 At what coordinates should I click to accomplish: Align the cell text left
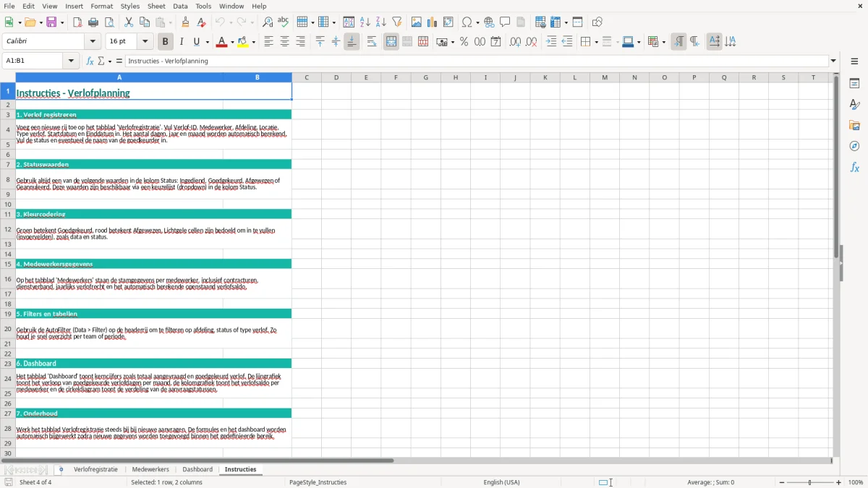coord(268,42)
